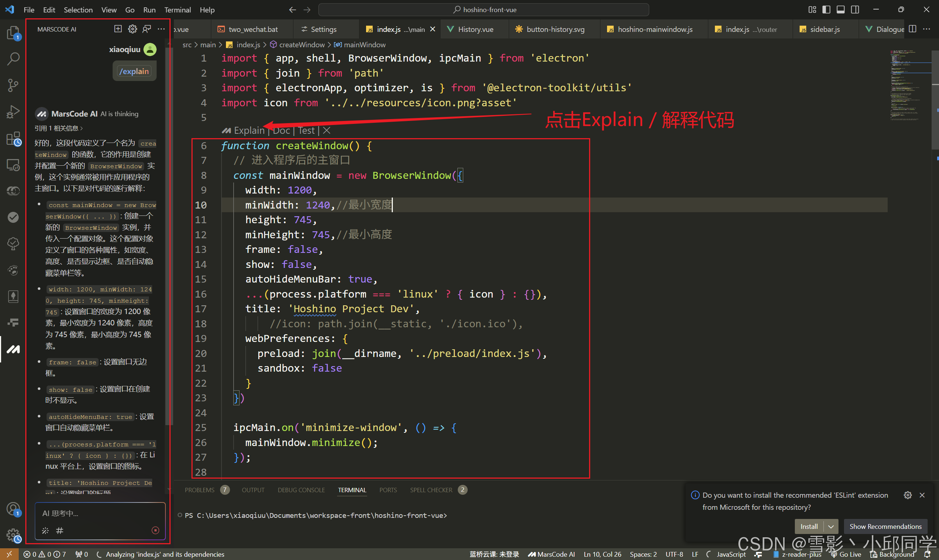Toggle Secondary Side Bar layout button
This screenshot has height=560, width=939.
(x=855, y=10)
